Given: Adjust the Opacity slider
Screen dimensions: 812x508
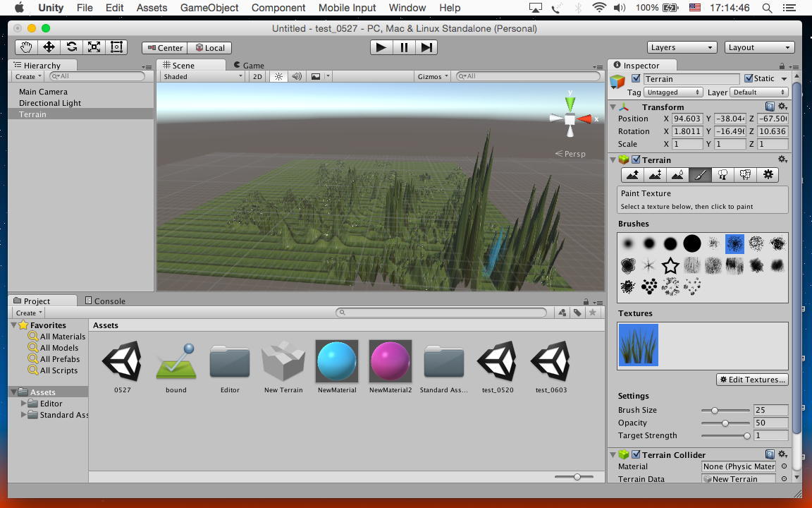Looking at the screenshot, I should point(725,423).
